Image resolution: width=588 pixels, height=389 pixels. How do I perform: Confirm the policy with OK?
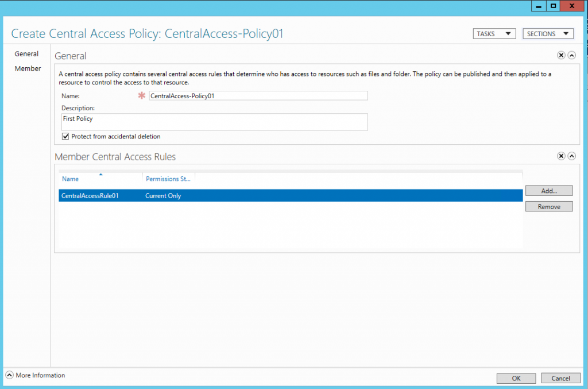coord(516,378)
